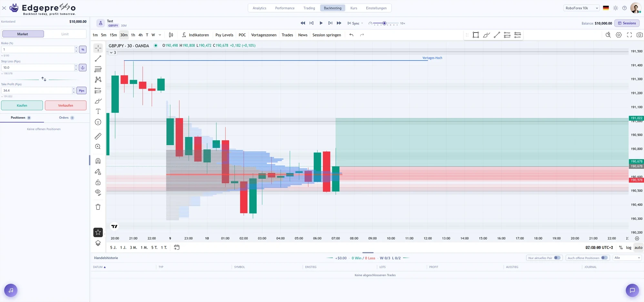Switch order type to Limit
Image resolution: width=644 pixels, height=302 pixels.
point(65,34)
